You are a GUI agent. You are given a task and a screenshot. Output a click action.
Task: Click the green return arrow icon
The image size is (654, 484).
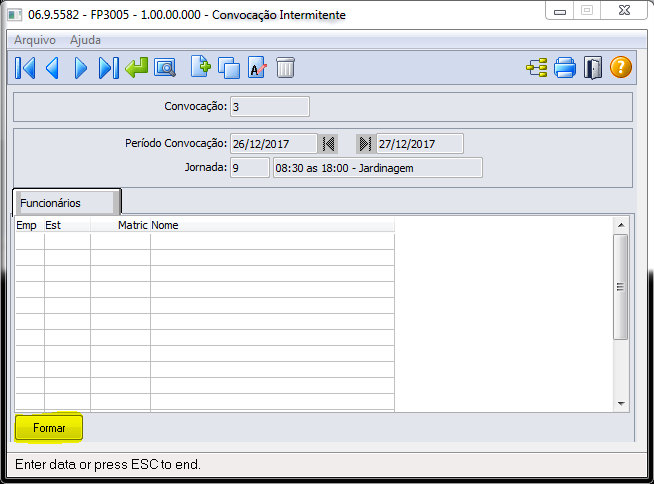(136, 68)
